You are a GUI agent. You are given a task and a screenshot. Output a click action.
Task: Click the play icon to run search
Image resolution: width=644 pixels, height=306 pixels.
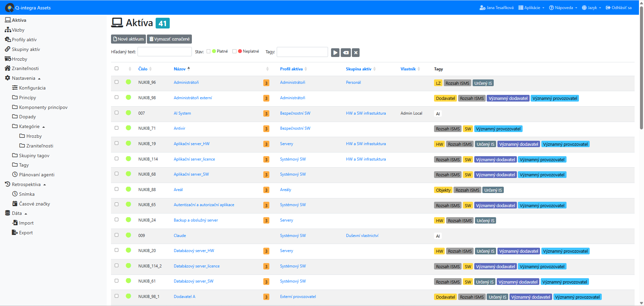pyautogui.click(x=335, y=53)
